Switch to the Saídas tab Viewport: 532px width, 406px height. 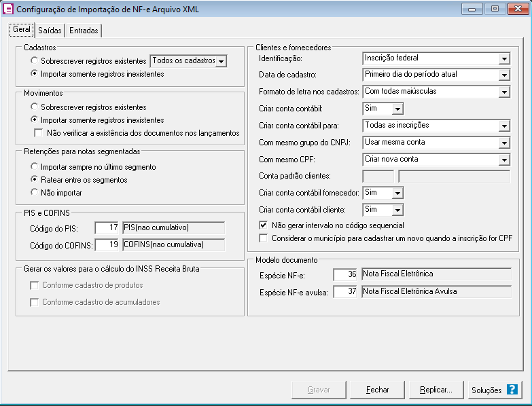50,31
